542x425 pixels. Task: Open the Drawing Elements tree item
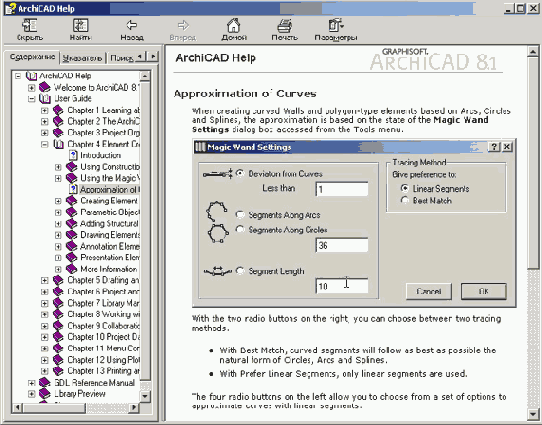click(110, 235)
